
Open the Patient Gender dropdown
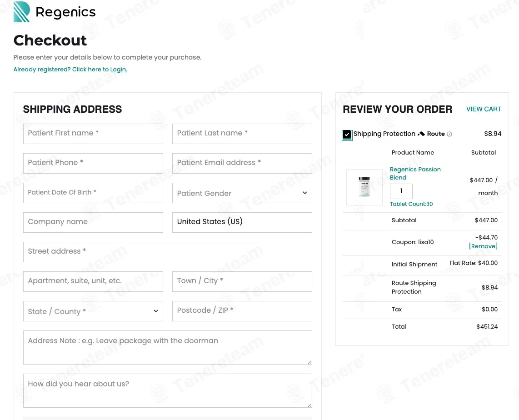(x=242, y=193)
